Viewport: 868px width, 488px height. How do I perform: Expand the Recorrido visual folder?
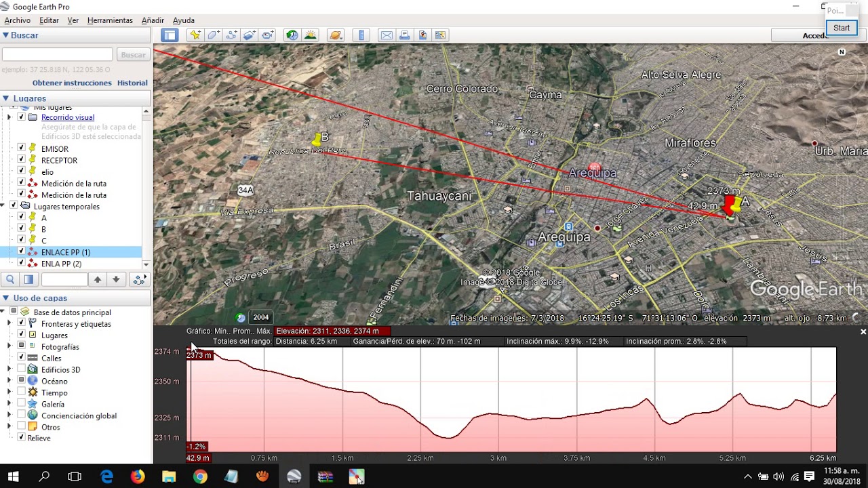[9, 117]
